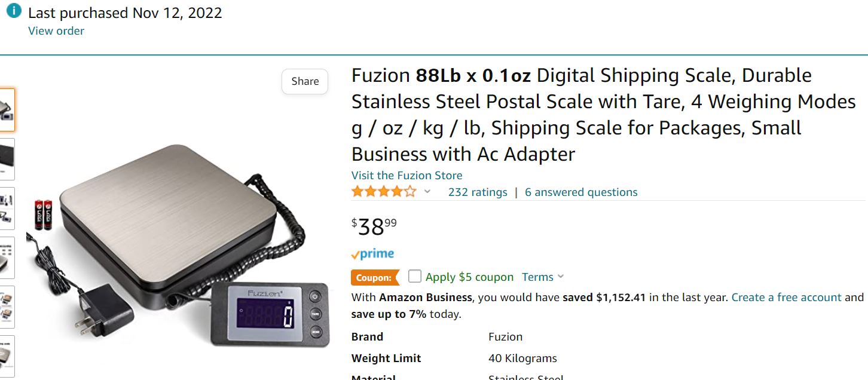Click the Share button

pos(305,82)
